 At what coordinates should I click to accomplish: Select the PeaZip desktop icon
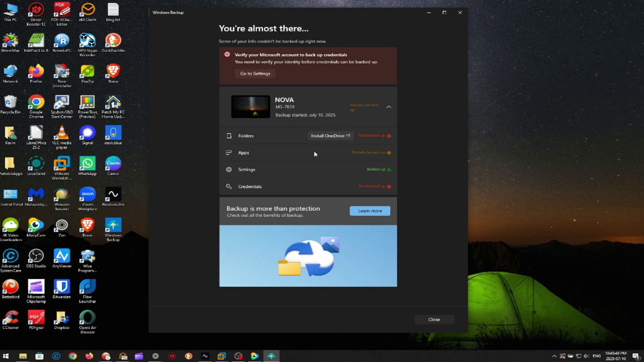tap(88, 74)
